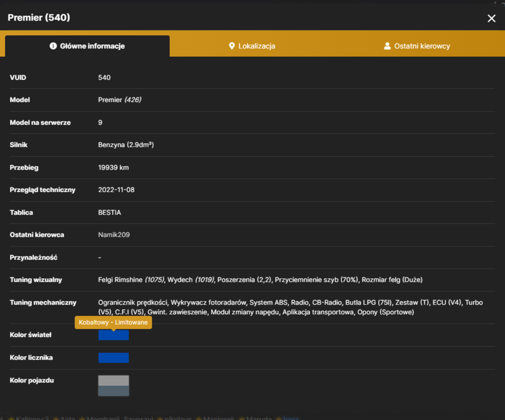Viewport: 505px width, 420px height.
Task: Click the Przebieg row label
Action: pos(24,167)
